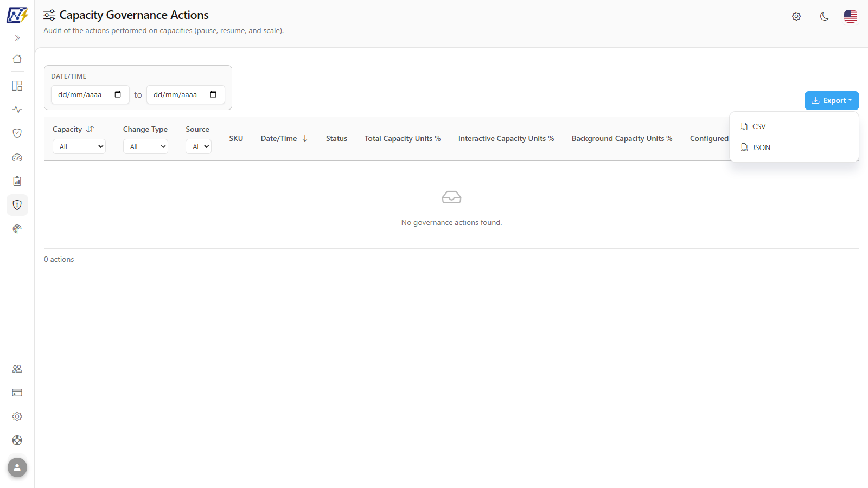Click the SKU column header

click(236, 138)
